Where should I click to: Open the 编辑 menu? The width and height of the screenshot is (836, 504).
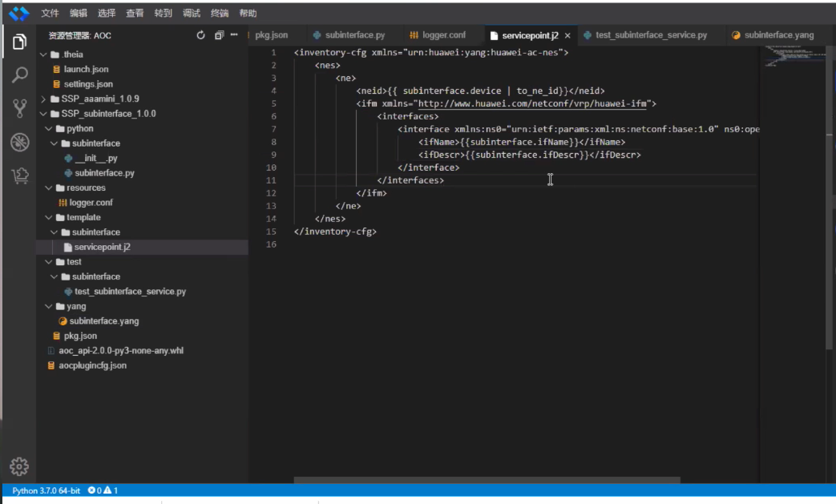[78, 14]
